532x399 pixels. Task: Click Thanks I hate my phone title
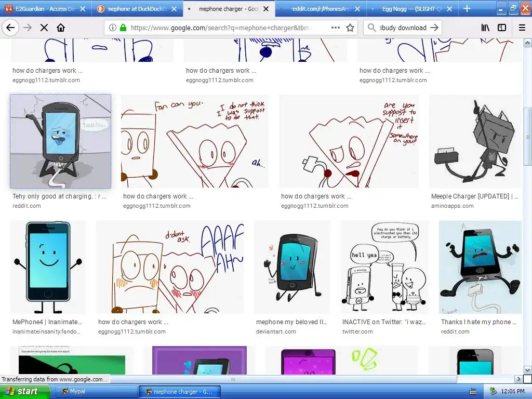click(x=478, y=322)
